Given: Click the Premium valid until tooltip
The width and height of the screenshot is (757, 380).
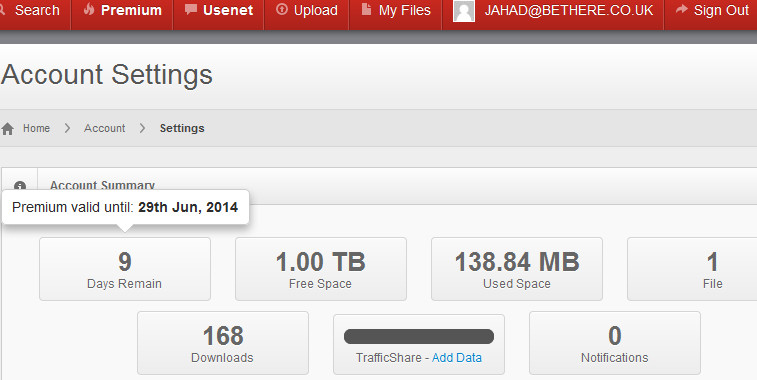Looking at the screenshot, I should point(125,207).
